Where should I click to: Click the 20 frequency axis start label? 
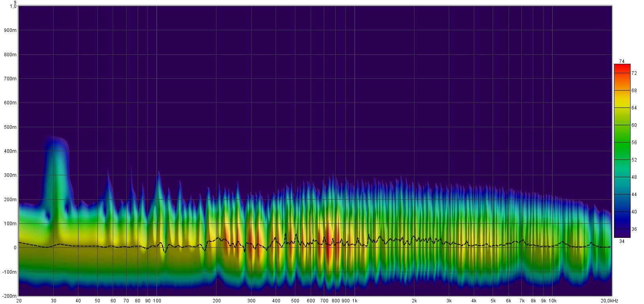click(19, 301)
